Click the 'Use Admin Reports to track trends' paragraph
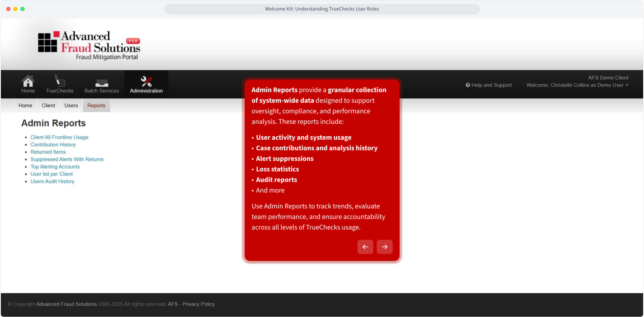The image size is (644, 317). tap(318, 217)
